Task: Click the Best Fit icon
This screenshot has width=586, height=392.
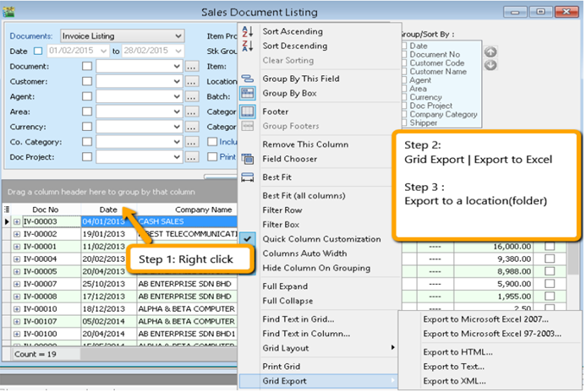Action: pyautogui.click(x=248, y=177)
